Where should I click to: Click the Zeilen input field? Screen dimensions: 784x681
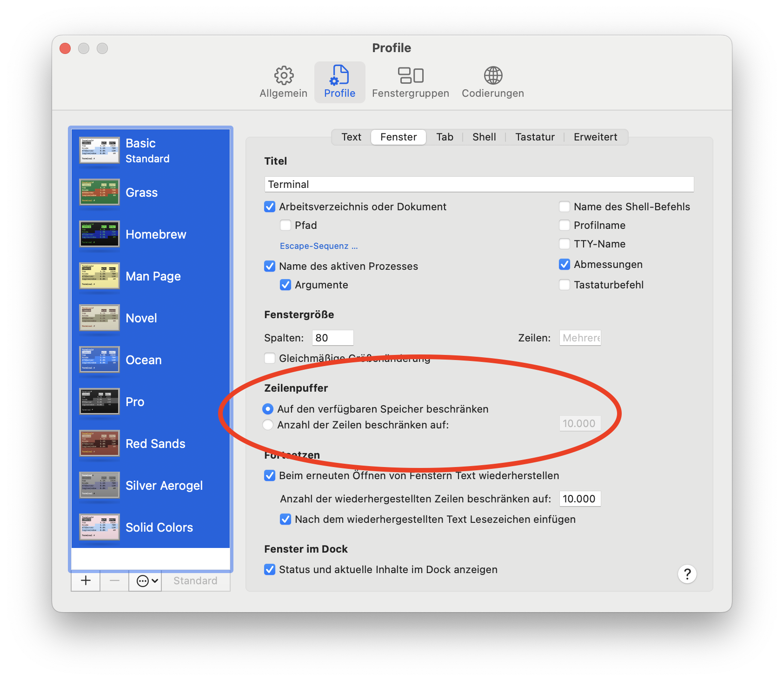[x=580, y=338]
